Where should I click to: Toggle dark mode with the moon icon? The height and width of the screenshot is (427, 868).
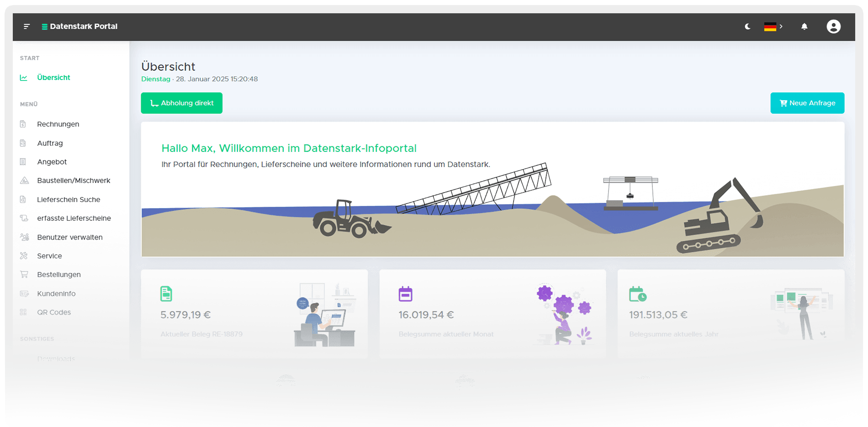click(x=747, y=27)
